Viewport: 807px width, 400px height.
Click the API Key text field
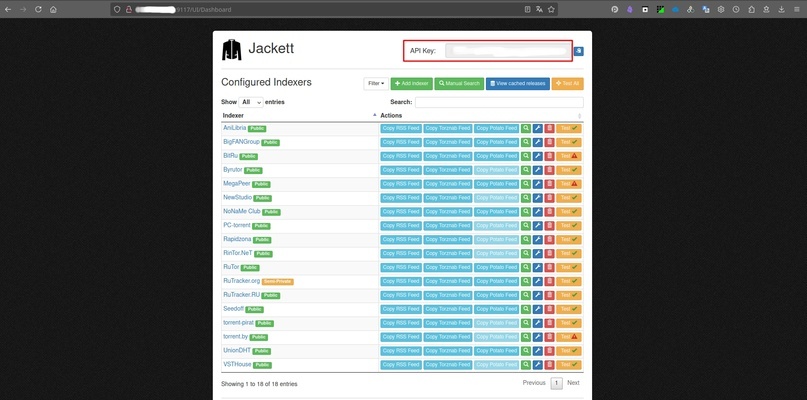(507, 51)
